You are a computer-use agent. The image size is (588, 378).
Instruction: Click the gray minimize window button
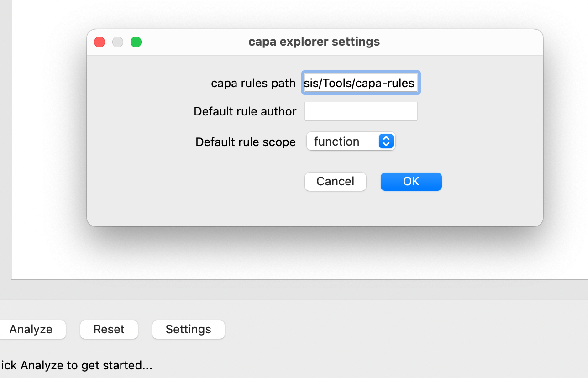118,42
